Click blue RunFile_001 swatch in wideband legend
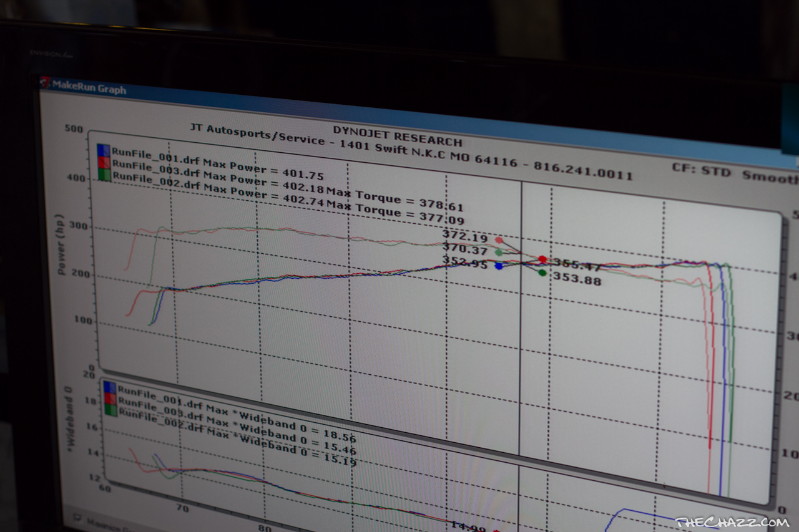Screen dimensions: 799x532 pos(109,388)
